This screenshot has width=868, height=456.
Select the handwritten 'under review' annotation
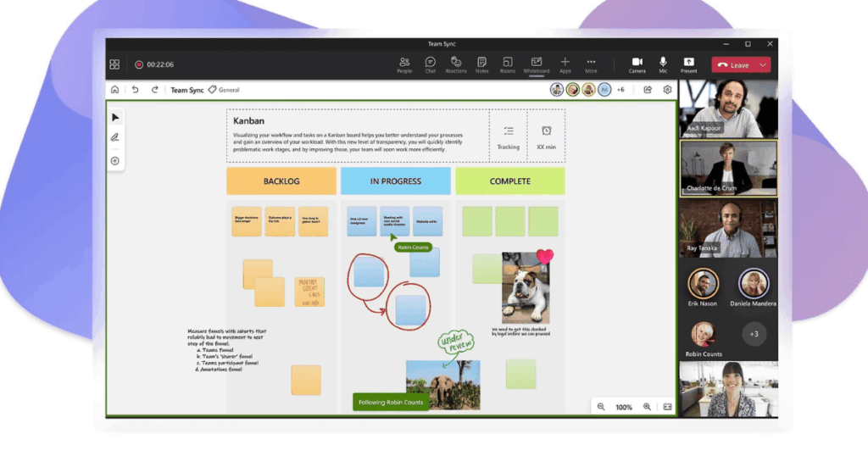tap(456, 342)
